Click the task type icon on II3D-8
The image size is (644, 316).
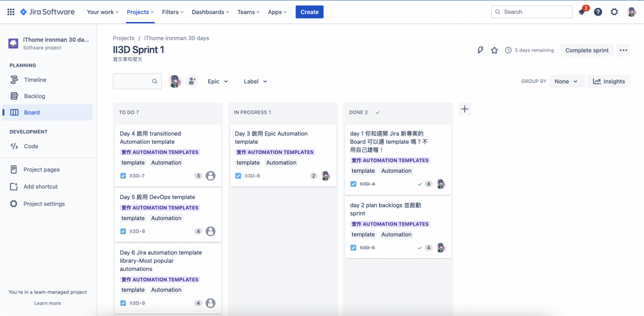[x=123, y=231]
